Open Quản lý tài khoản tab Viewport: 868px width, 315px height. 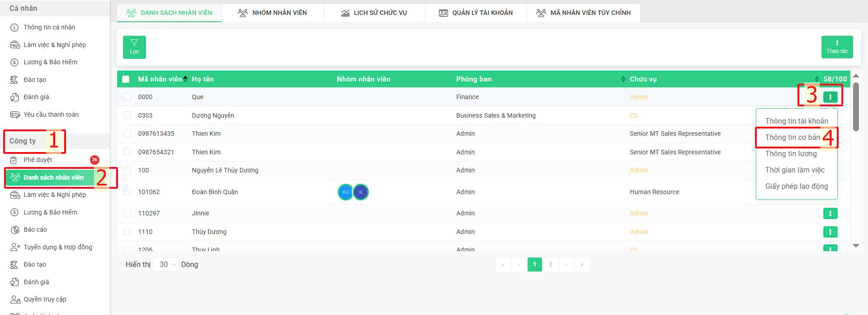click(x=476, y=13)
